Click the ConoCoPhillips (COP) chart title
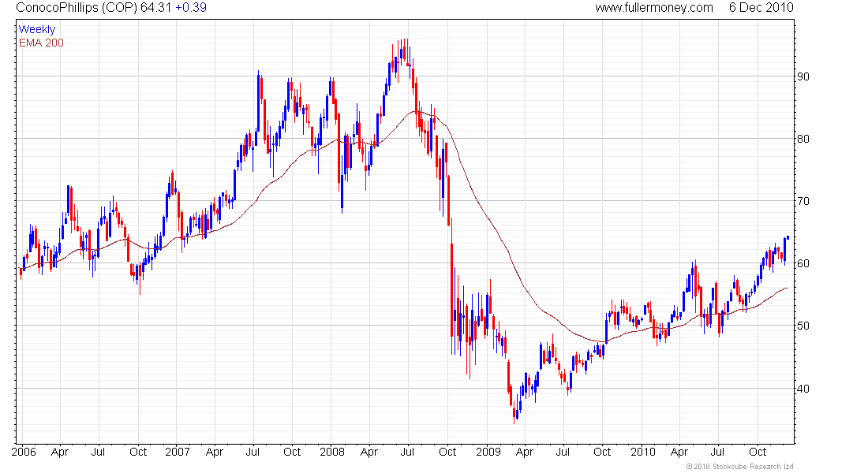 coord(77,8)
